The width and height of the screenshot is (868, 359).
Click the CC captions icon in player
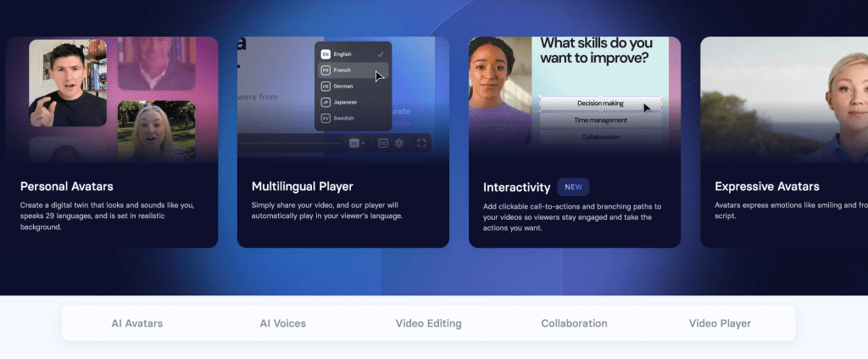[x=383, y=143]
